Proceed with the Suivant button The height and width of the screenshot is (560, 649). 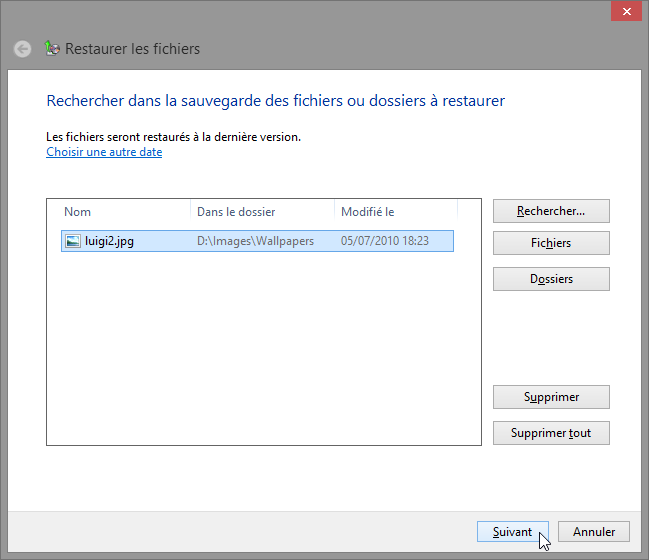(x=513, y=531)
